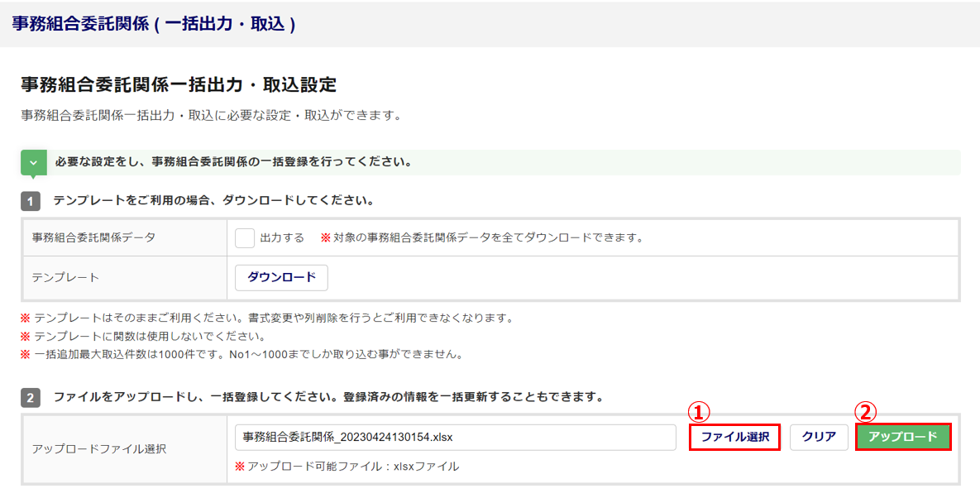Image resolution: width=980 pixels, height=498 pixels.
Task: Click the 出力する checkbox label text
Action: point(282,238)
